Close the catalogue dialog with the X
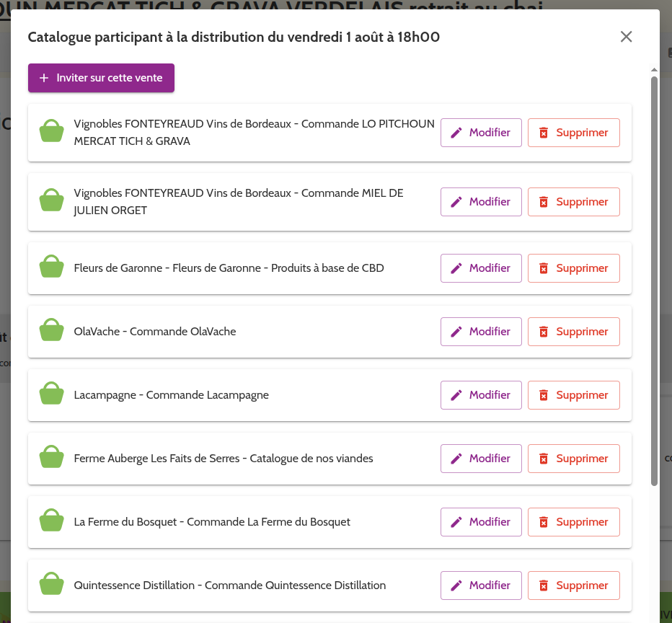 pyautogui.click(x=626, y=37)
